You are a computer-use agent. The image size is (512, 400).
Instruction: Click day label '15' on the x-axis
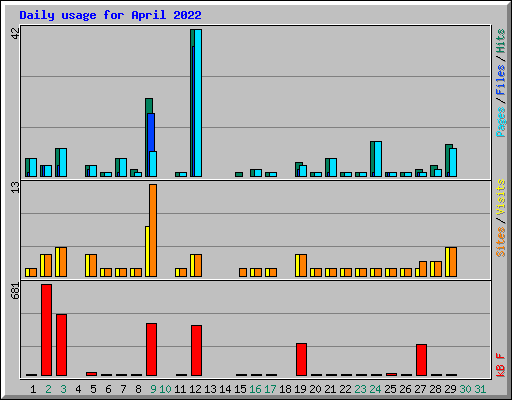click(x=240, y=389)
